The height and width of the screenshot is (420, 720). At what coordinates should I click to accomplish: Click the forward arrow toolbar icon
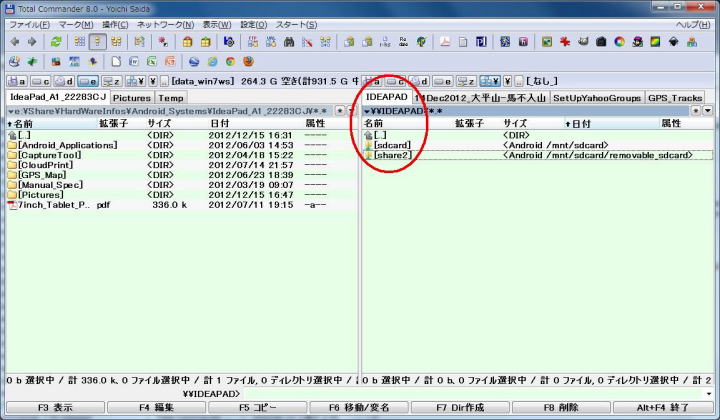point(32,42)
